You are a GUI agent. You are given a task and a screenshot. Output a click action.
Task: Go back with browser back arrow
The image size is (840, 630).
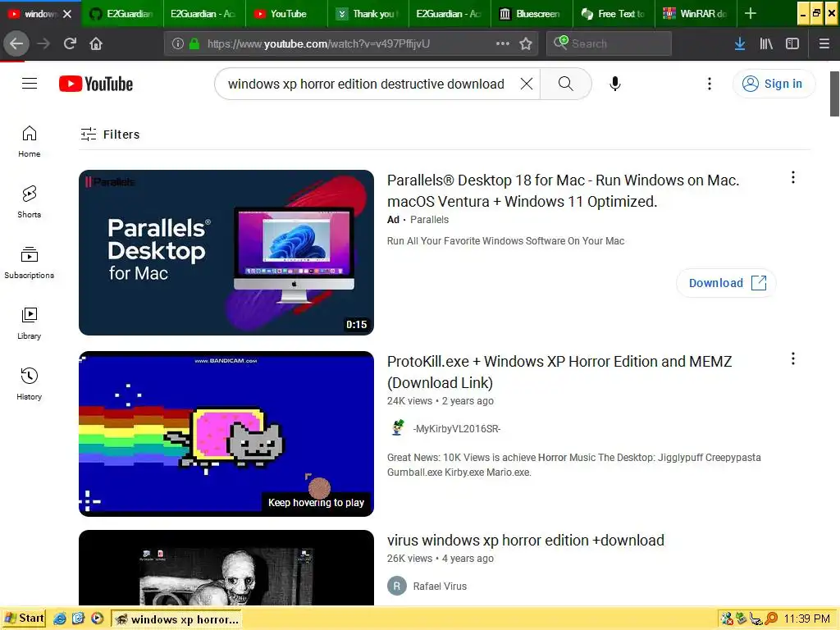[x=16, y=43]
